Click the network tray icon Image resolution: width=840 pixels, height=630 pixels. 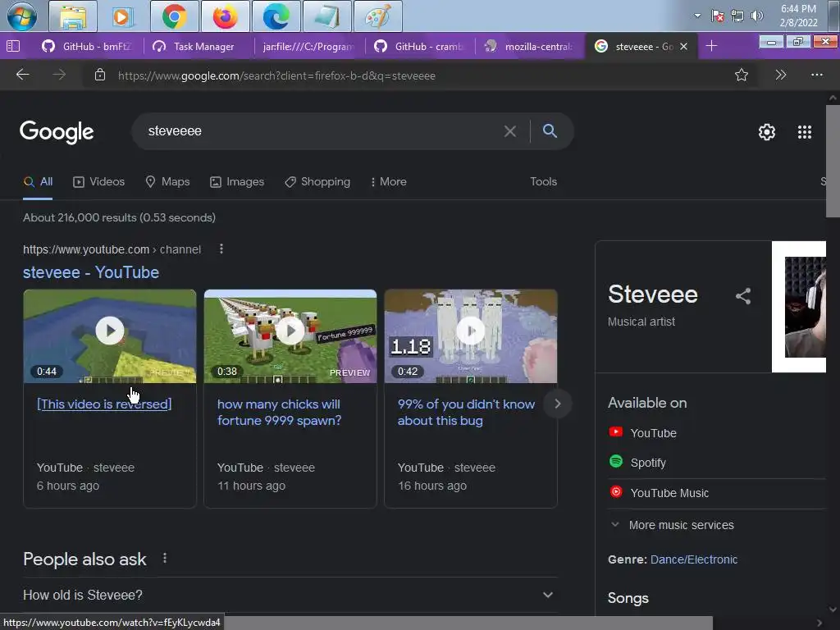point(737,16)
